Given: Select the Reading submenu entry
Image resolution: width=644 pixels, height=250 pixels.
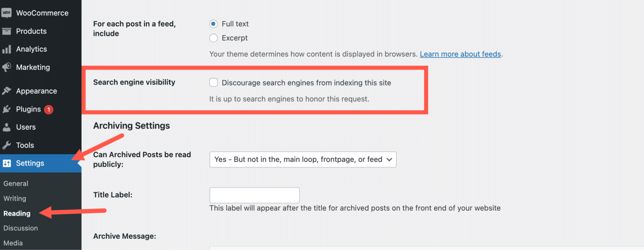Looking at the screenshot, I should (16, 213).
